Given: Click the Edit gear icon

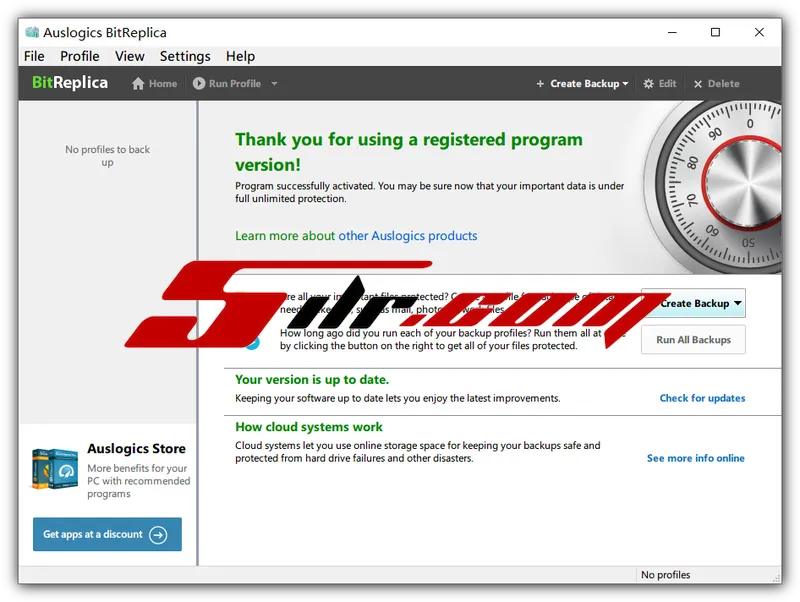Looking at the screenshot, I should pyautogui.click(x=648, y=84).
